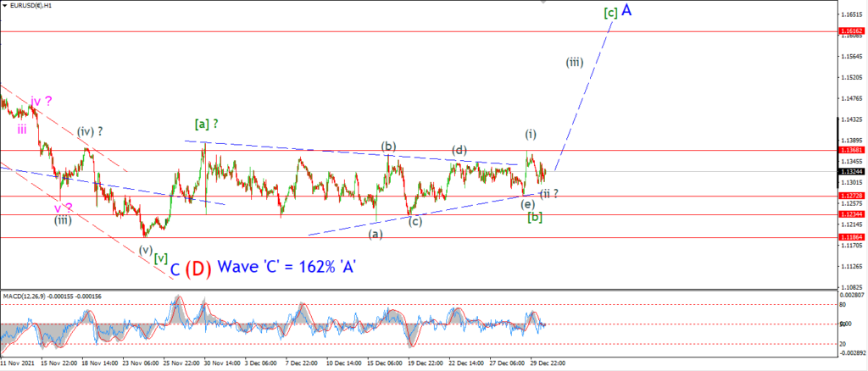This screenshot has height=371, width=868.
Task: Click the 1.13244 current price tag
Action: coord(853,171)
